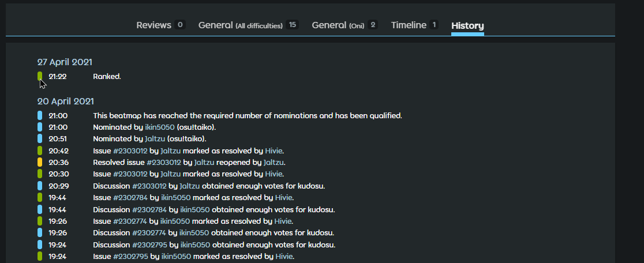The height and width of the screenshot is (263, 644).
Task: Click the blue kudosu marker at 20:29
Action: click(x=40, y=186)
